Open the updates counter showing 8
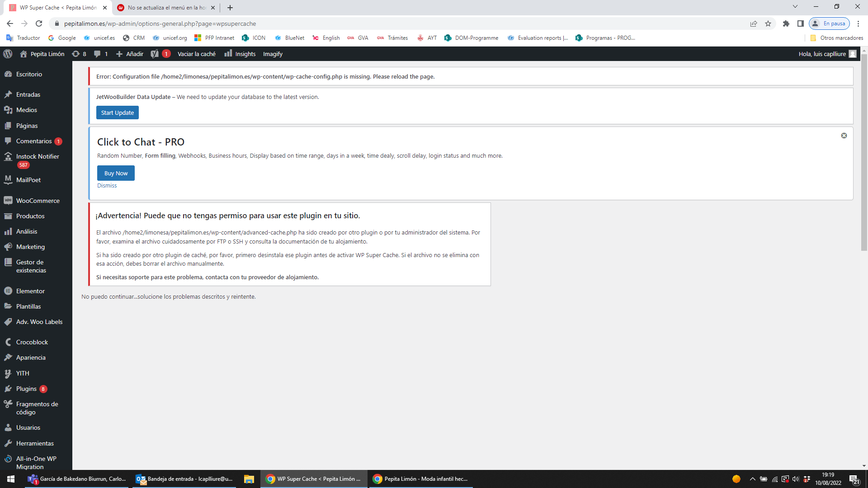 coord(79,54)
